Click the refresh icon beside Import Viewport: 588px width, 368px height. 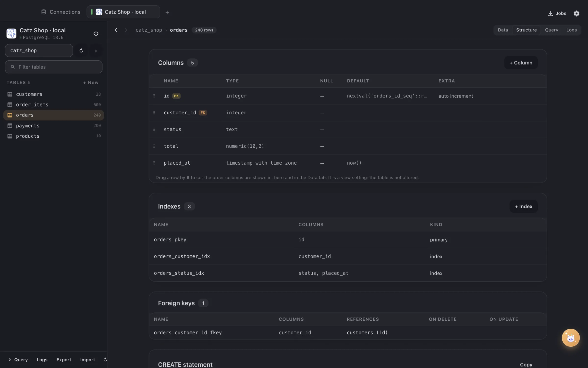point(105,360)
